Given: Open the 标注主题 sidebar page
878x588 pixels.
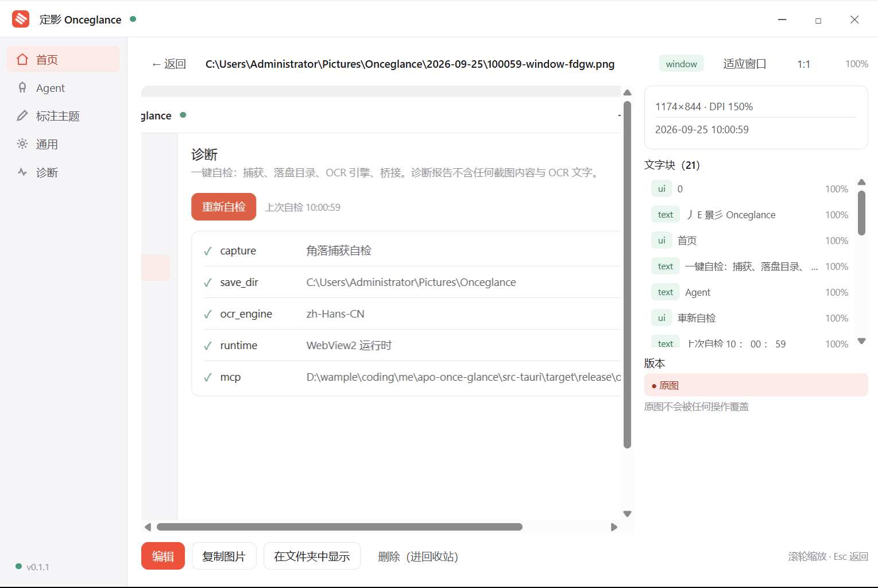Looking at the screenshot, I should (63, 116).
